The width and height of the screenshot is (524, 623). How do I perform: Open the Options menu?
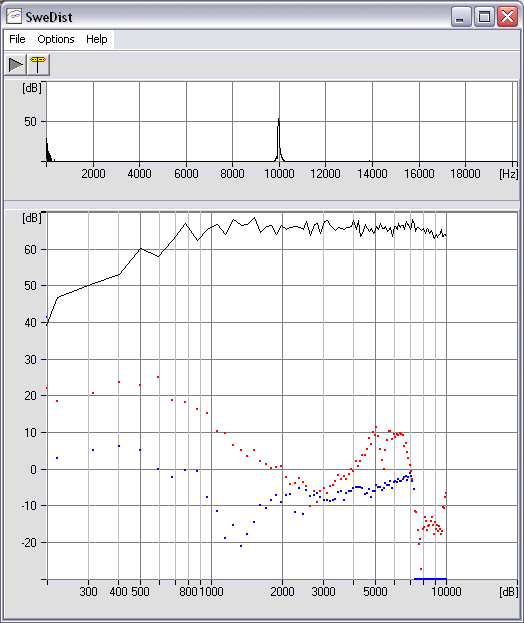pos(56,39)
